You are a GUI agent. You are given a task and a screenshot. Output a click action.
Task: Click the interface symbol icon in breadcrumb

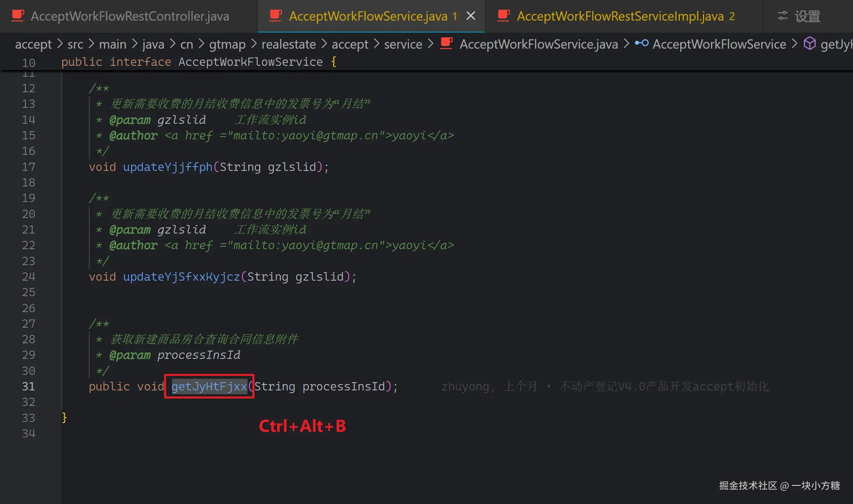pos(642,44)
